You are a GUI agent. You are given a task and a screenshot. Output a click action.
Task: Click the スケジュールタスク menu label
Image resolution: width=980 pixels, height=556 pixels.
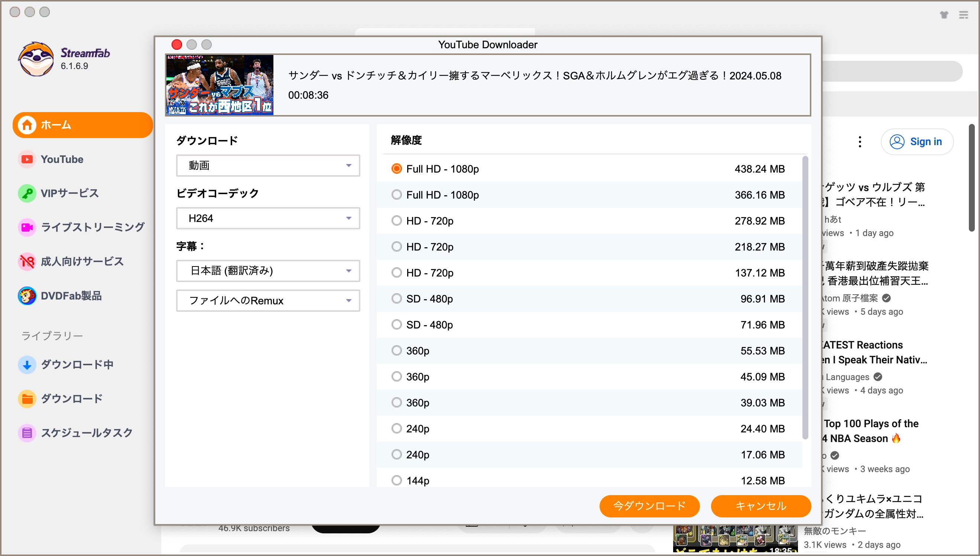click(x=87, y=433)
